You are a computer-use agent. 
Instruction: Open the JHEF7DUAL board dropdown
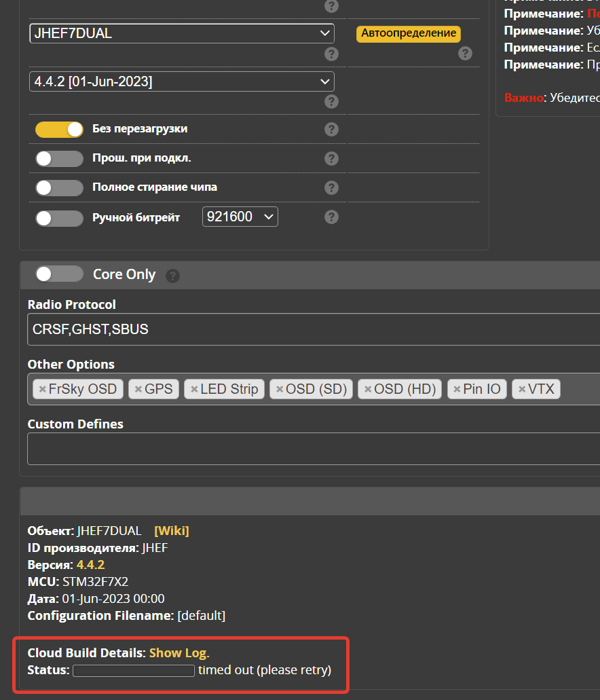181,33
